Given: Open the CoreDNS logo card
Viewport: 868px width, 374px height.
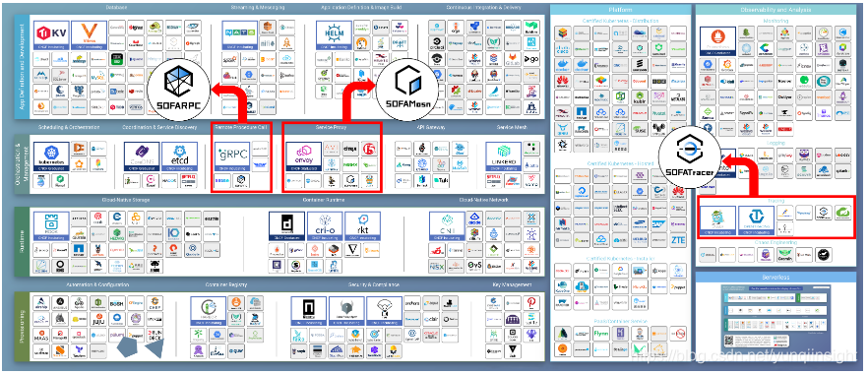Looking at the screenshot, I should click(141, 156).
